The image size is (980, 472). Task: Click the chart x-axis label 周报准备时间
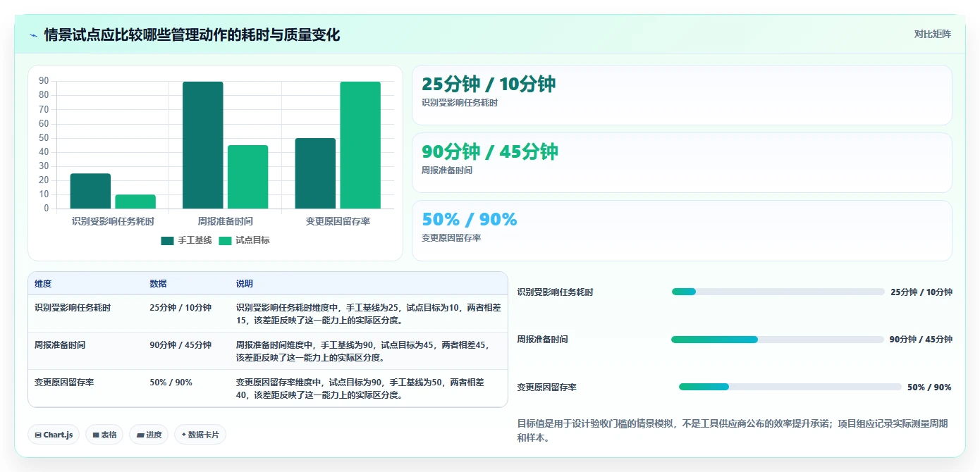(x=225, y=221)
